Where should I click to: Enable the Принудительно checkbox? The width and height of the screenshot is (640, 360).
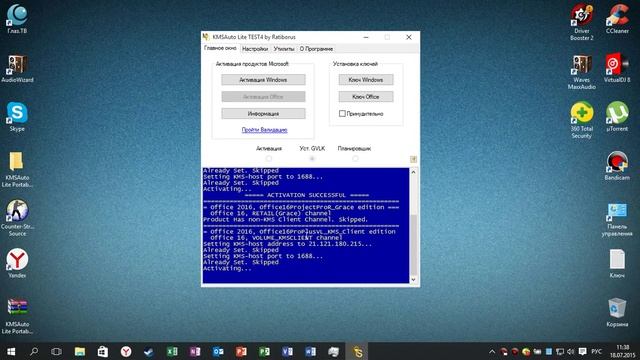pos(342,113)
